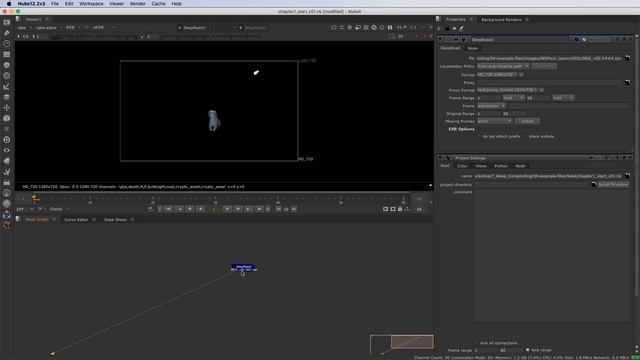Click the project comment text area
Viewport: 640px width, 360px height.
(551, 256)
